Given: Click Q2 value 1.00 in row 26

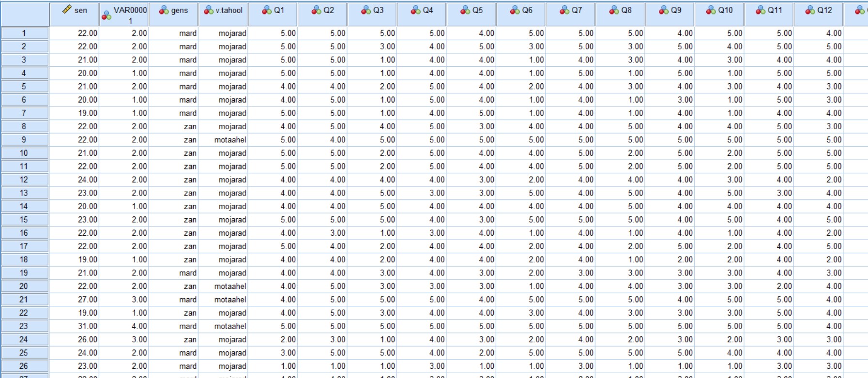Looking at the screenshot, I should [338, 366].
